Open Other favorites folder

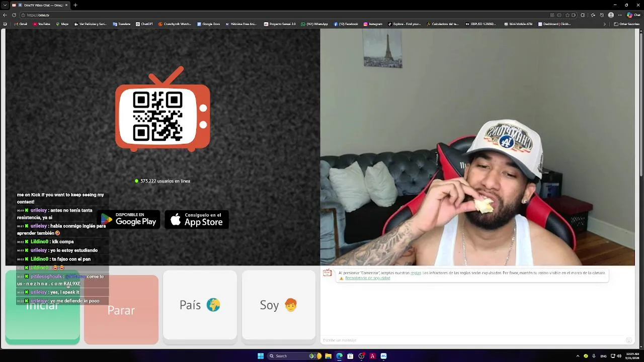(627, 24)
